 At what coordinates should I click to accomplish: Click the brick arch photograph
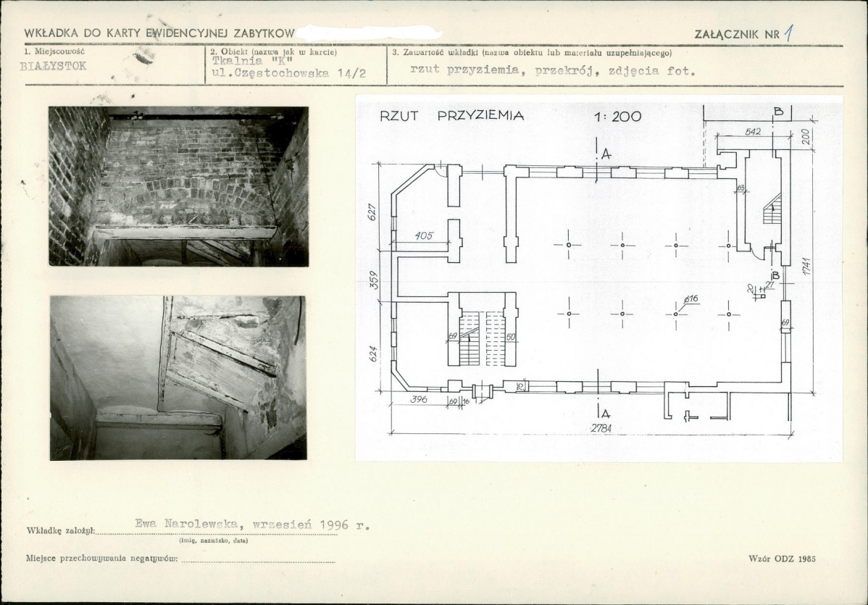178,186
